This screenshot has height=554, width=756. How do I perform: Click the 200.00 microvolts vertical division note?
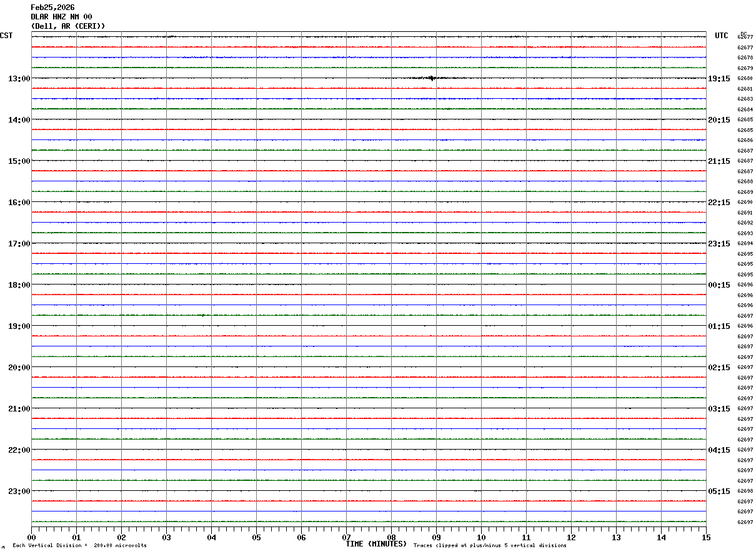[79, 546]
